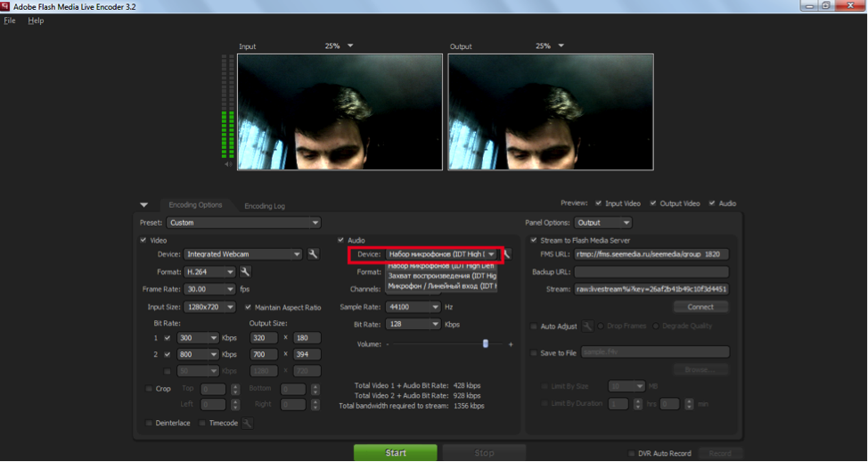
Task: Open Panel Options Output dropdown
Action: pyautogui.click(x=602, y=223)
